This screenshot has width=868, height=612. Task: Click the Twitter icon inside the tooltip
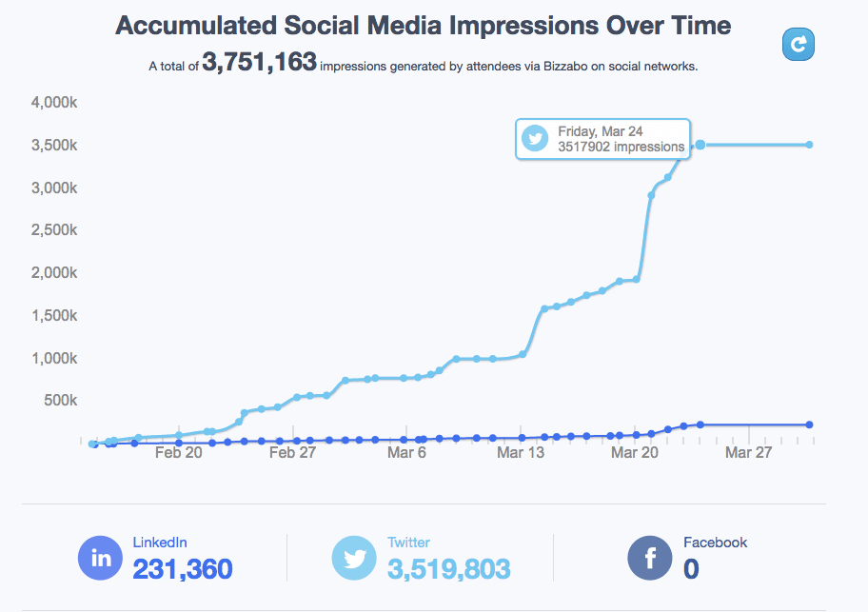pos(536,140)
